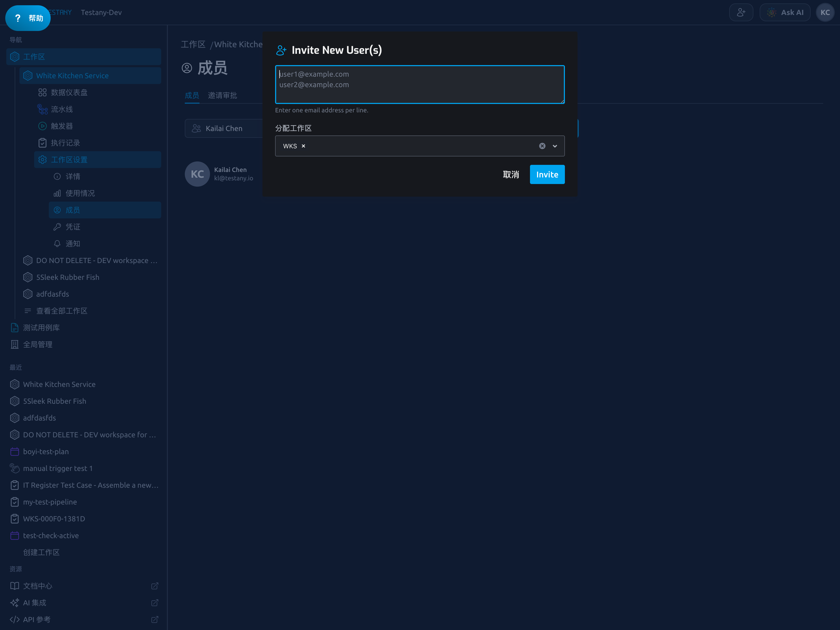Open IT Register Test Case item
Image resolution: width=840 pixels, height=630 pixels.
pos(83,485)
